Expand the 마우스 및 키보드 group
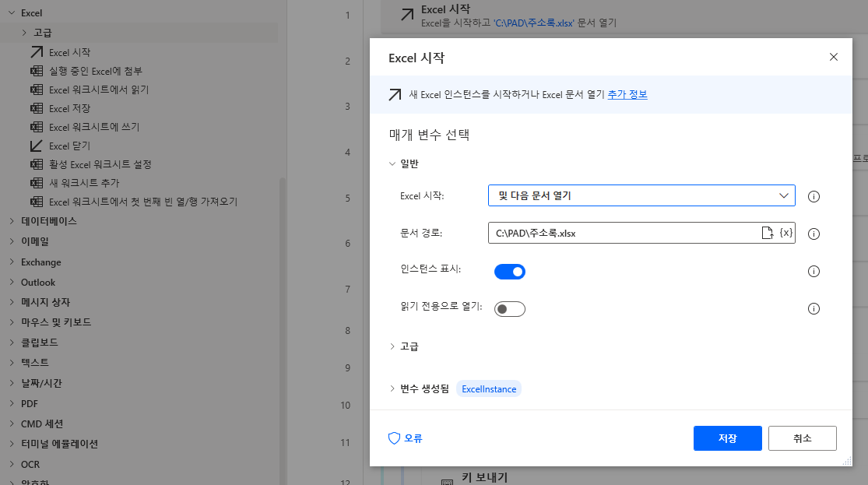Image resolution: width=868 pixels, height=485 pixels. pyautogui.click(x=12, y=322)
